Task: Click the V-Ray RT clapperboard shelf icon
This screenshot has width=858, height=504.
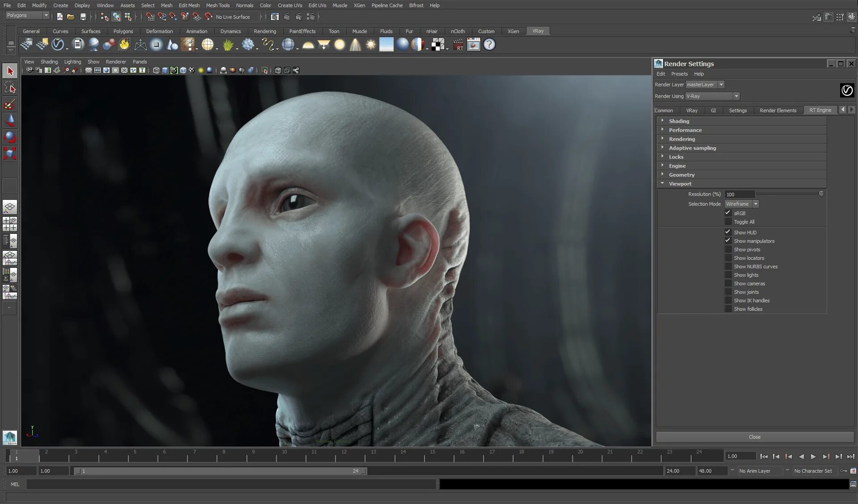Action: point(458,45)
